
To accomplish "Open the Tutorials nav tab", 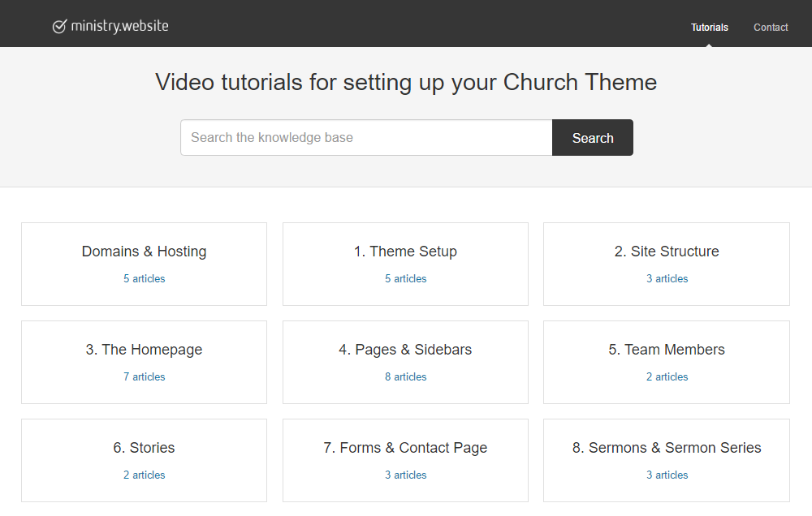I will tap(709, 28).
